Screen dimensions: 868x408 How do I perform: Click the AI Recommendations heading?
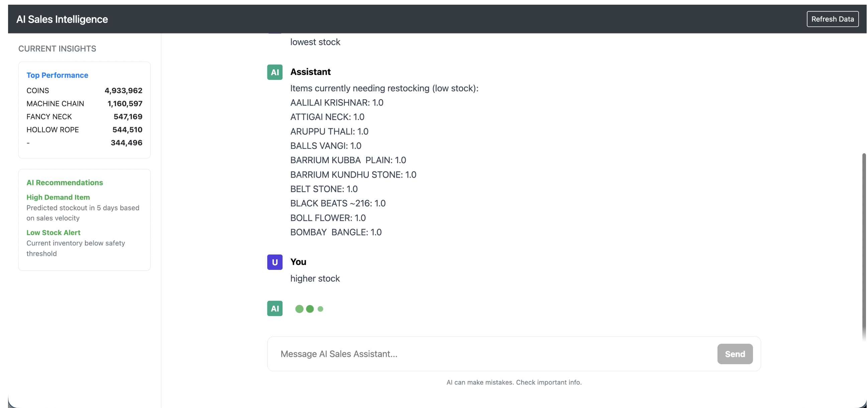tap(65, 182)
